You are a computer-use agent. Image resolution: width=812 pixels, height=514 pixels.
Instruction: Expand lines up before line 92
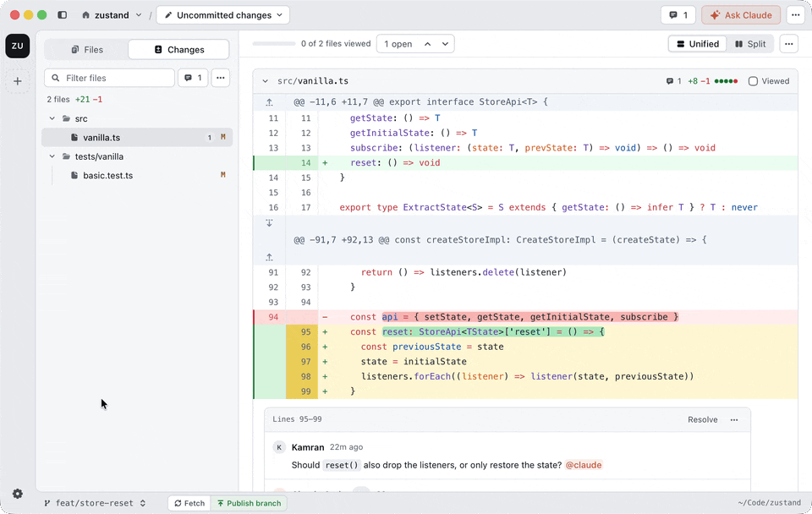(269, 257)
